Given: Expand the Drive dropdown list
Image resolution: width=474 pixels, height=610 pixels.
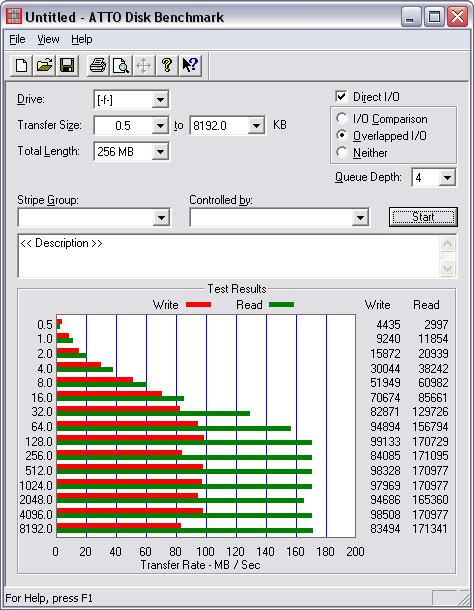Looking at the screenshot, I should tap(160, 100).
